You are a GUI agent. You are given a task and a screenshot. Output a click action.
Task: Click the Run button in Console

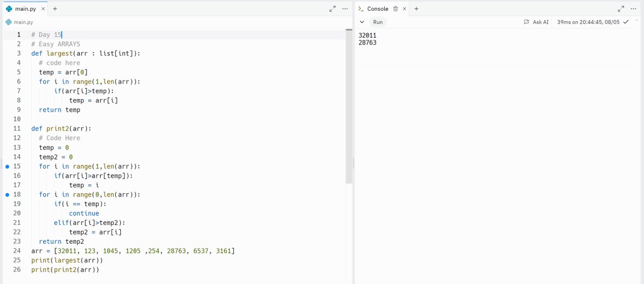[x=378, y=22]
